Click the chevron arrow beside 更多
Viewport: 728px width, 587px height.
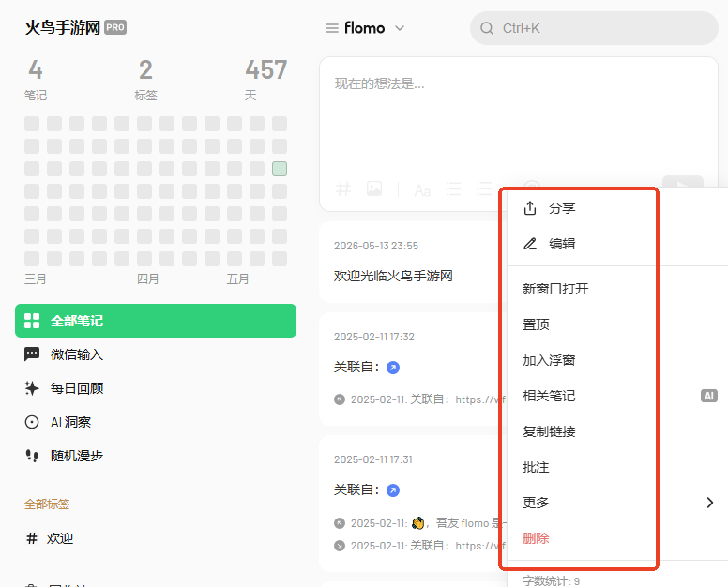coord(709,503)
